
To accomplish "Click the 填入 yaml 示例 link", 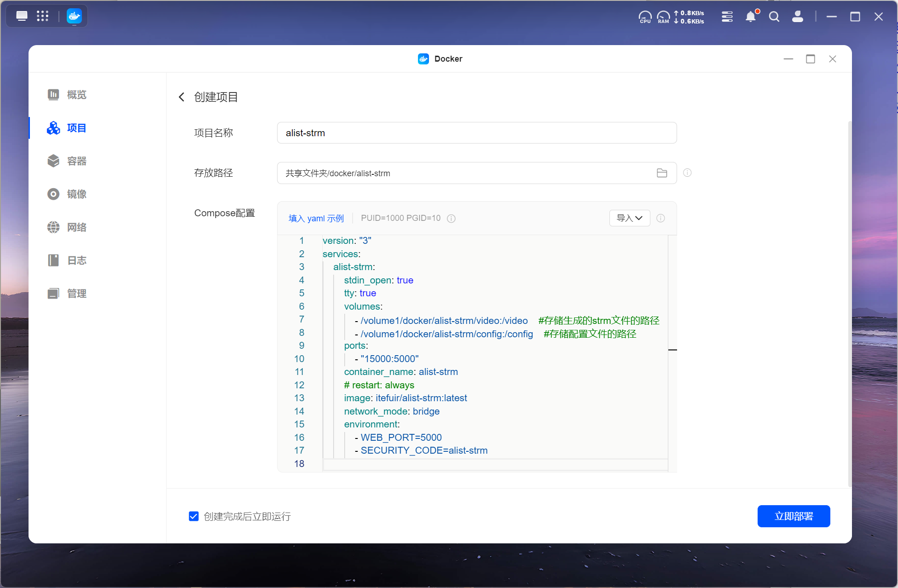I will pyautogui.click(x=316, y=219).
